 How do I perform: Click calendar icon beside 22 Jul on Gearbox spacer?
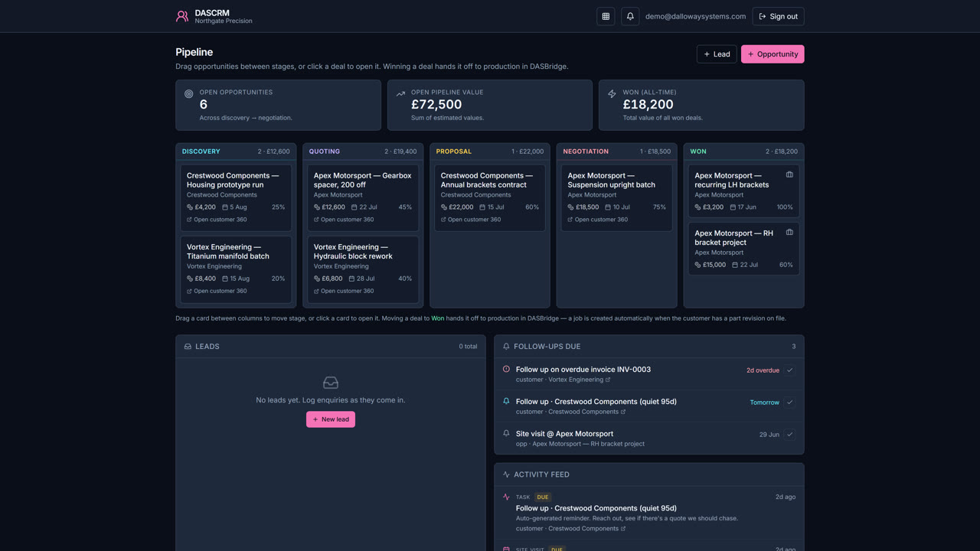tap(354, 207)
